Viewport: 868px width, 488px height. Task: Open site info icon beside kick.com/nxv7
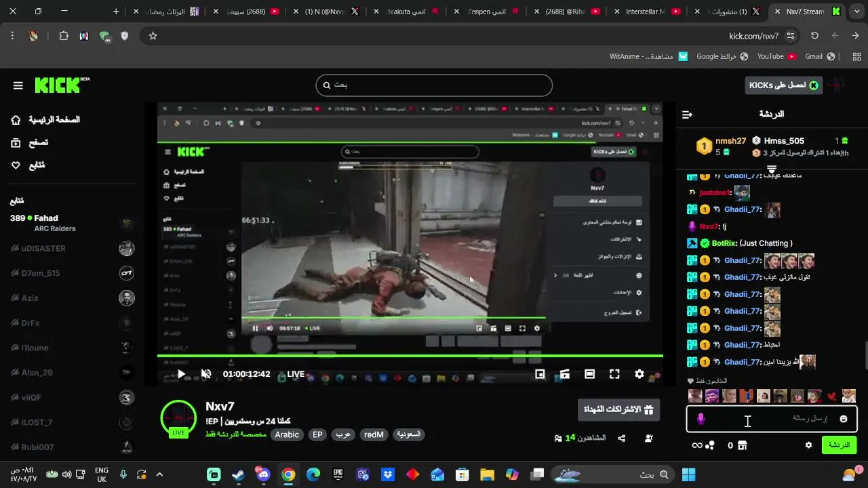[791, 36]
